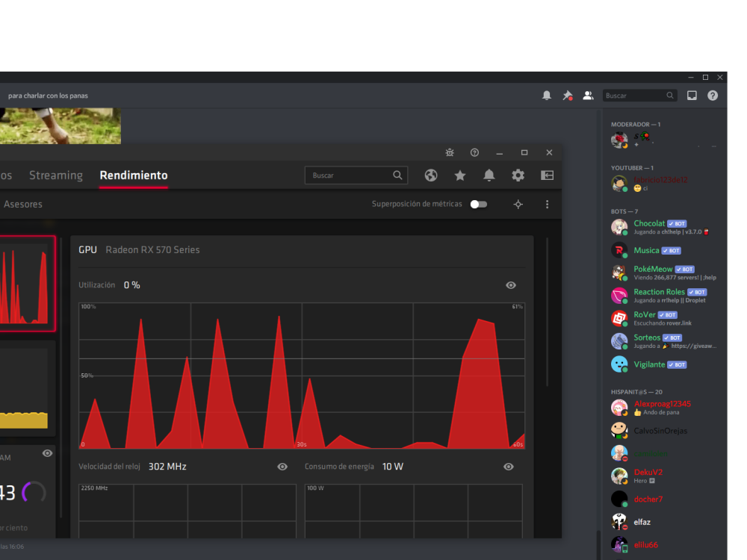
Task: Click the AMD metrics panel vertical scrollbar
Action: click(x=547, y=312)
